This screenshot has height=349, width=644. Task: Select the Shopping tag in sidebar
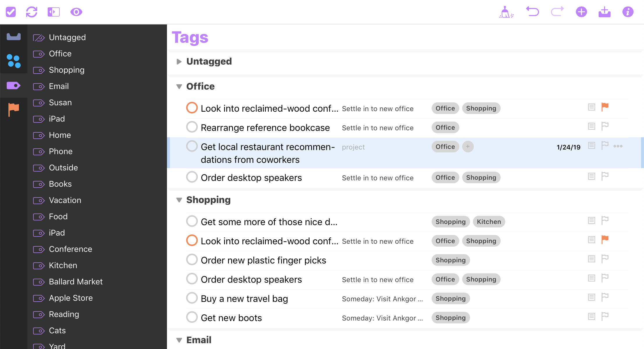66,70
